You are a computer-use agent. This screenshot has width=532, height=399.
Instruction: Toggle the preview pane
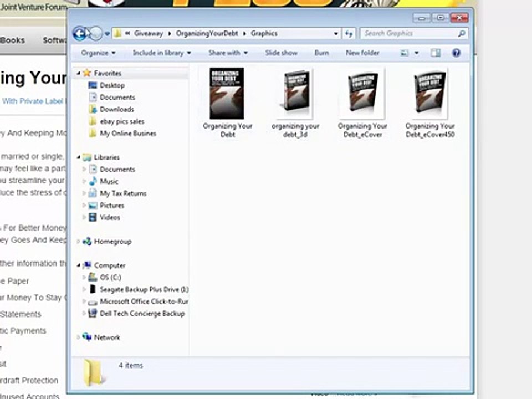pos(436,53)
